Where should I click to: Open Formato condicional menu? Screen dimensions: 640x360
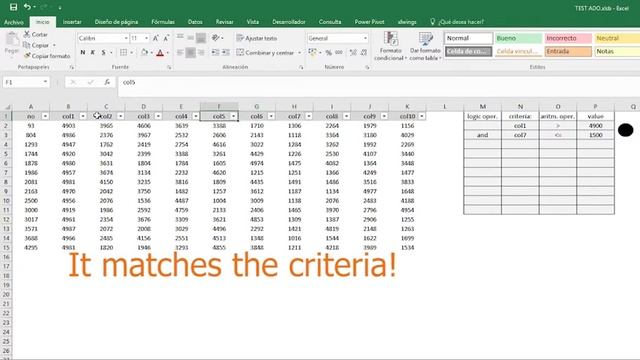[391, 46]
